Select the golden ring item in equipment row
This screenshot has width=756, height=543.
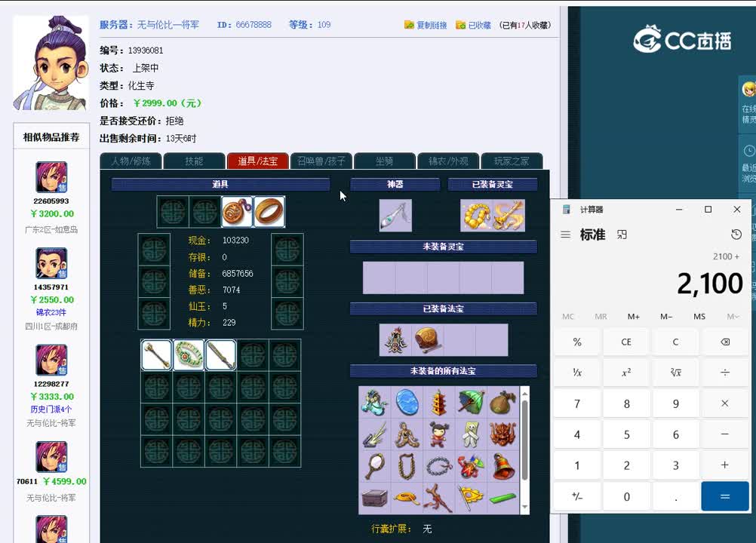coord(269,211)
